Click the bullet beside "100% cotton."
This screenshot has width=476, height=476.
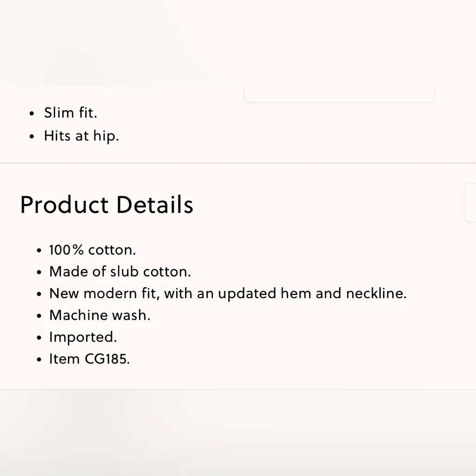click(40, 251)
